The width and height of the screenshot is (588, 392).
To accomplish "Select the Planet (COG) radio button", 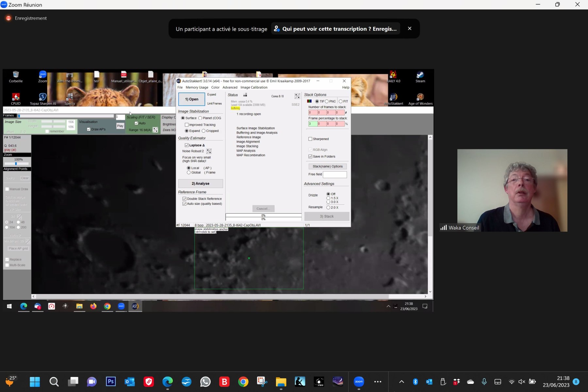I will pos(200,118).
